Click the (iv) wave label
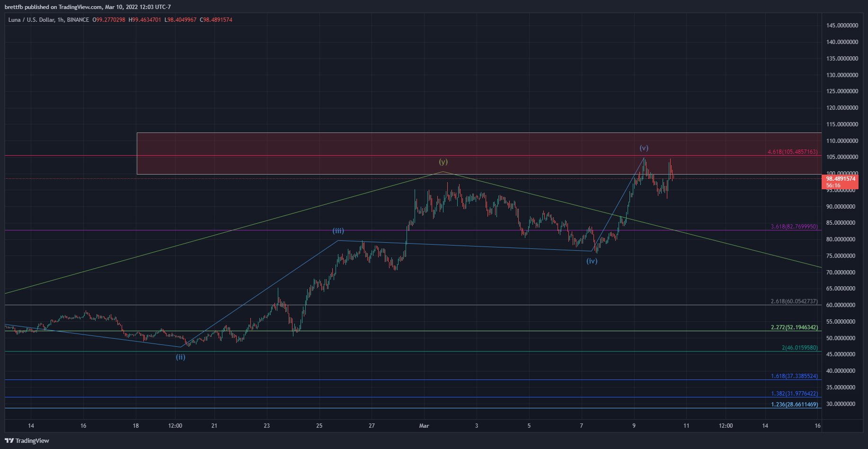This screenshot has width=868, height=449. click(592, 261)
